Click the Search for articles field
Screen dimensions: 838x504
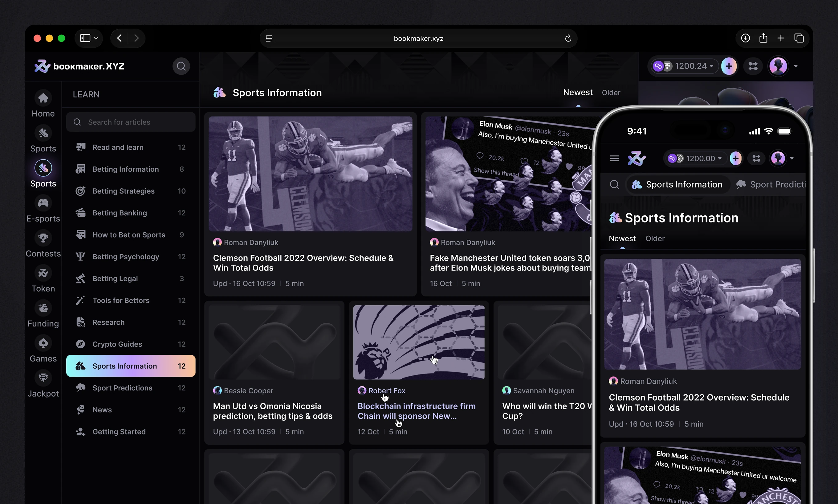click(131, 122)
